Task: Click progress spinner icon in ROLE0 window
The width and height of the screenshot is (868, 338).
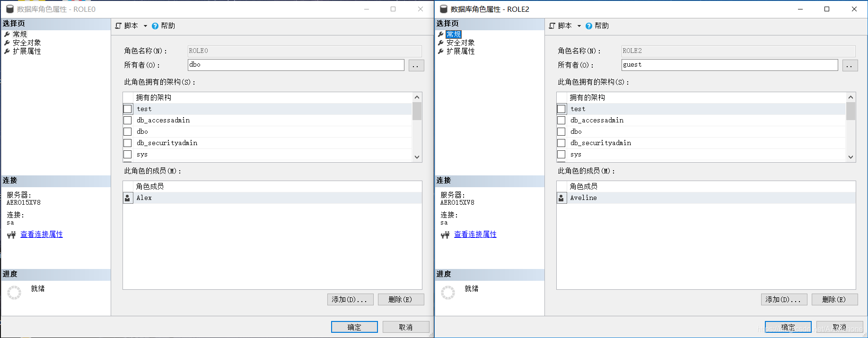Action: (14, 293)
